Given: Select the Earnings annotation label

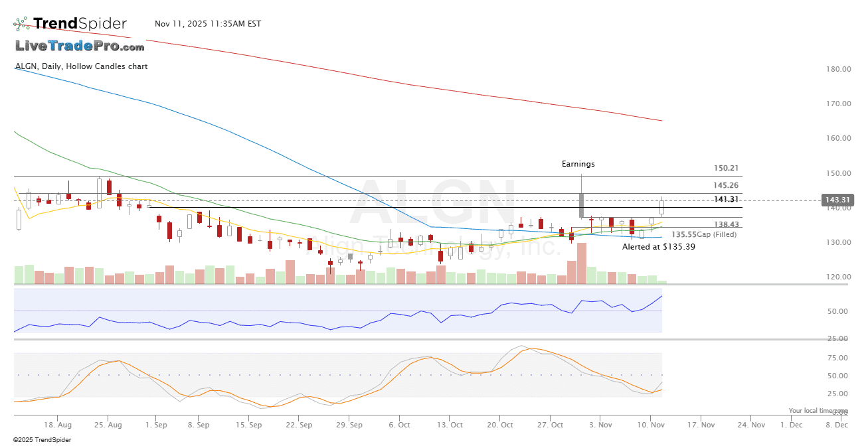Looking at the screenshot, I should coord(578,164).
